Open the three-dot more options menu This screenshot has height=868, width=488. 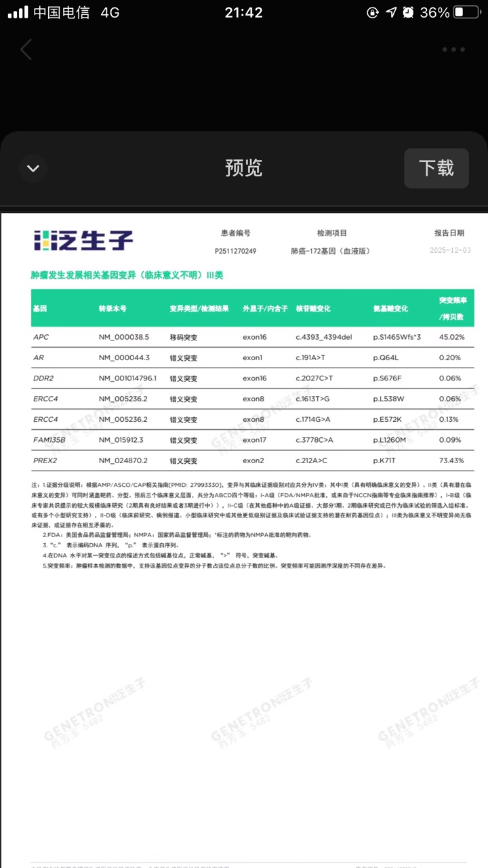(x=453, y=50)
